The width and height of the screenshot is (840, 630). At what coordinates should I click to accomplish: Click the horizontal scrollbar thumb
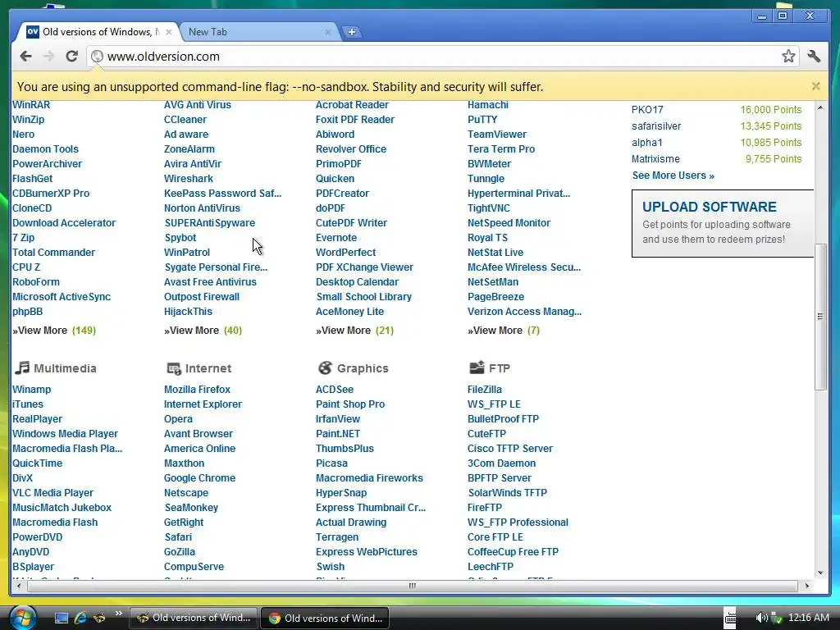tap(412, 586)
